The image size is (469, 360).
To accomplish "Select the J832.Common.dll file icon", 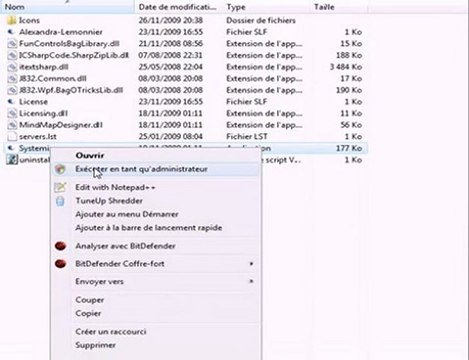I will coord(12,79).
